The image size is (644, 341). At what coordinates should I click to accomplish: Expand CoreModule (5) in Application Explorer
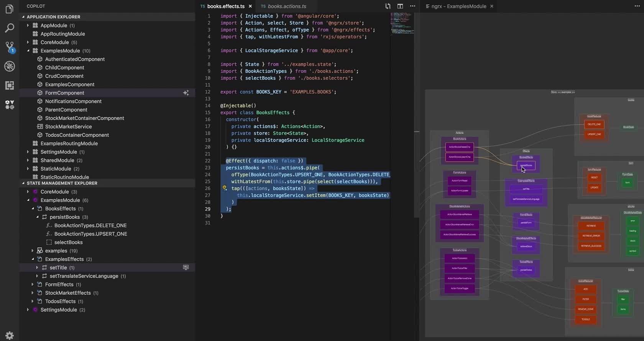28,42
